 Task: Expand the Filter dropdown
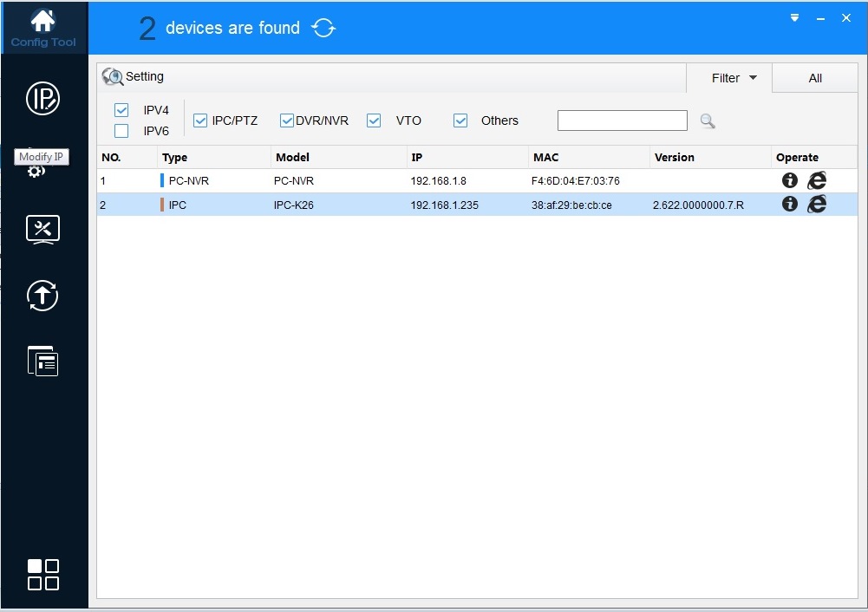[734, 78]
